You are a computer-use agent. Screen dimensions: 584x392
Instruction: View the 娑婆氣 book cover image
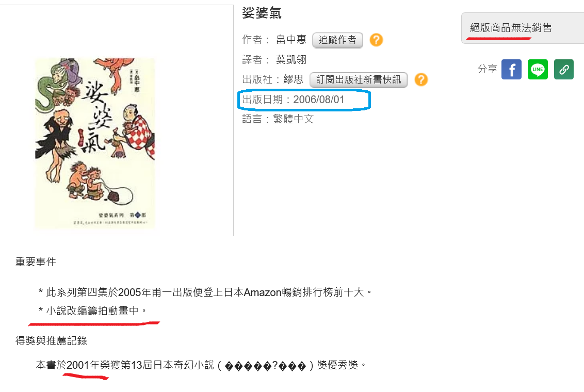95,143
